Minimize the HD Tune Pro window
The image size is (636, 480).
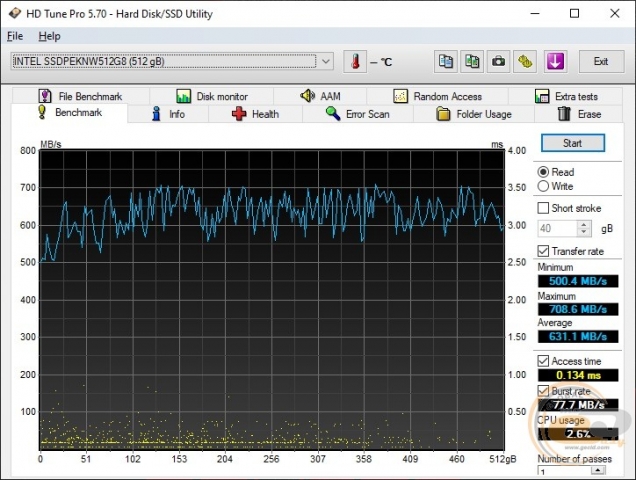(535, 13)
